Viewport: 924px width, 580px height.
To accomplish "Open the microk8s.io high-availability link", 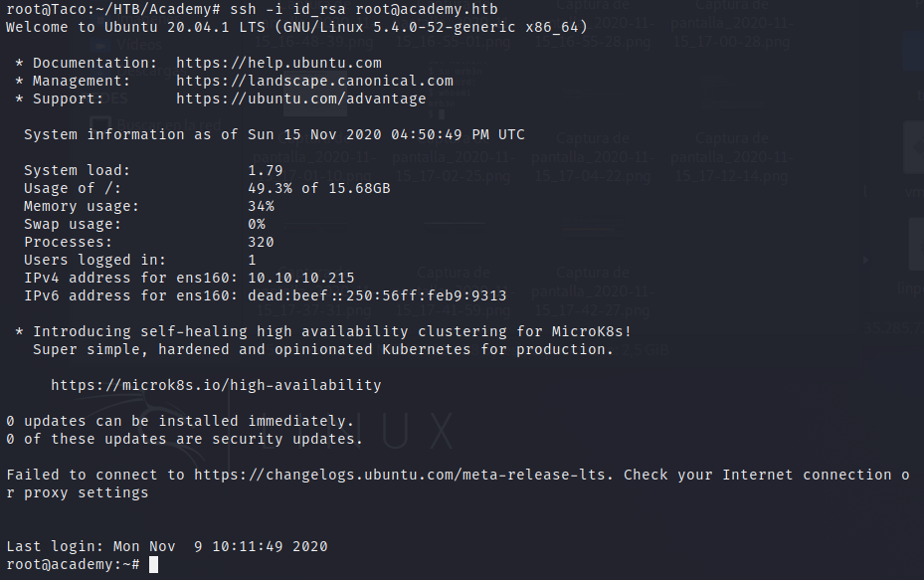I will click(x=216, y=385).
